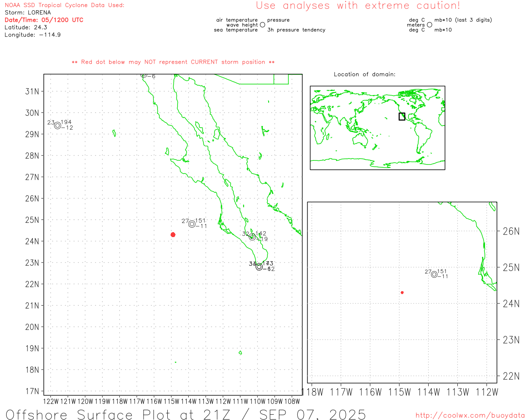Click the red storm dot in zoomed inset map
This screenshot has height=420, width=525.
tap(402, 292)
